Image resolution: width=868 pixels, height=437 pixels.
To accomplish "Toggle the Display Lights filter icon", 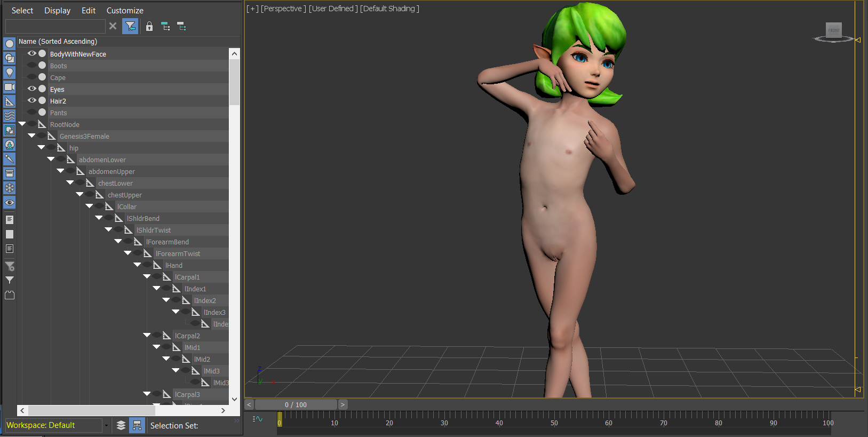I will pyautogui.click(x=10, y=73).
